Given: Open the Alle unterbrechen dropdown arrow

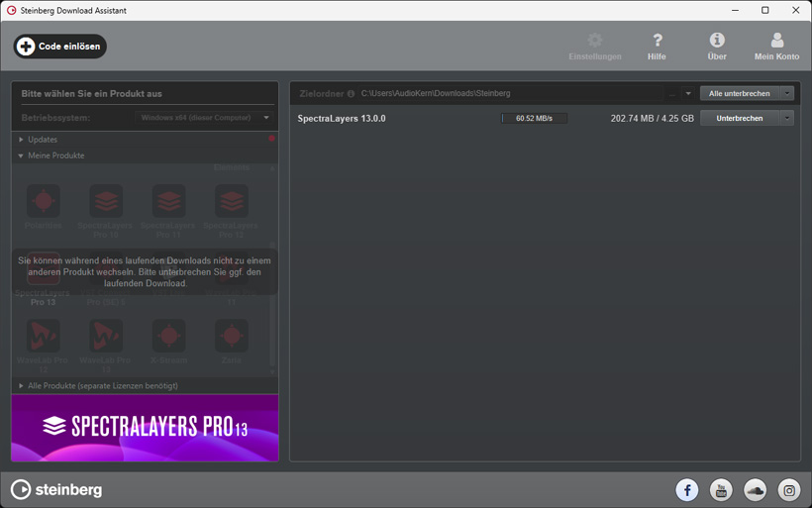Looking at the screenshot, I should [x=787, y=94].
